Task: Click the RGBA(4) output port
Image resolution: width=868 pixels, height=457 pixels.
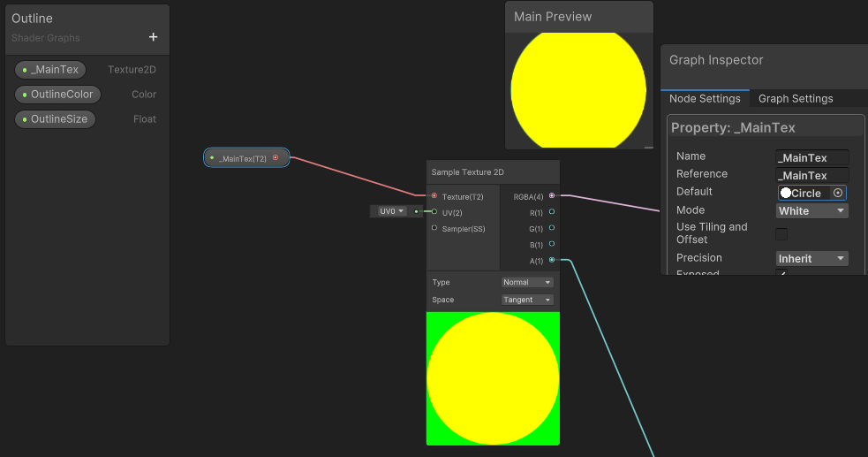Action: tap(551, 195)
